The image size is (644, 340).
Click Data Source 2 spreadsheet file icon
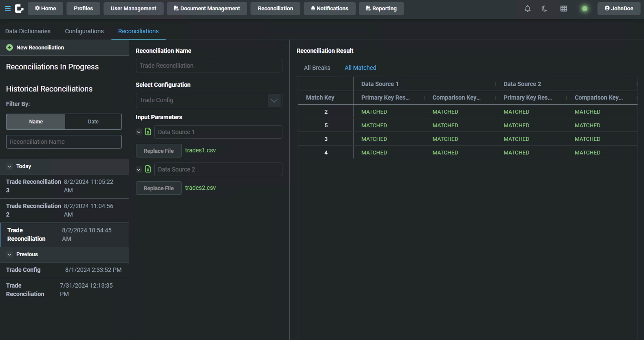click(148, 169)
